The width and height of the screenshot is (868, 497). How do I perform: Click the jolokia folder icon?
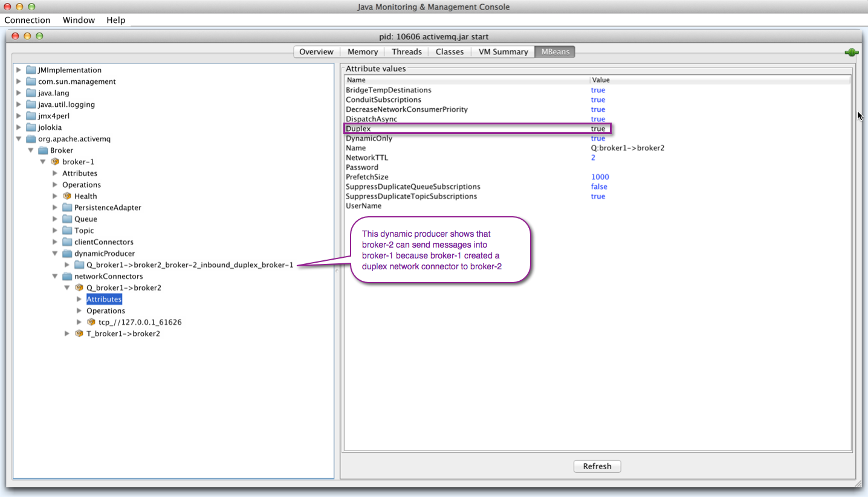(31, 127)
